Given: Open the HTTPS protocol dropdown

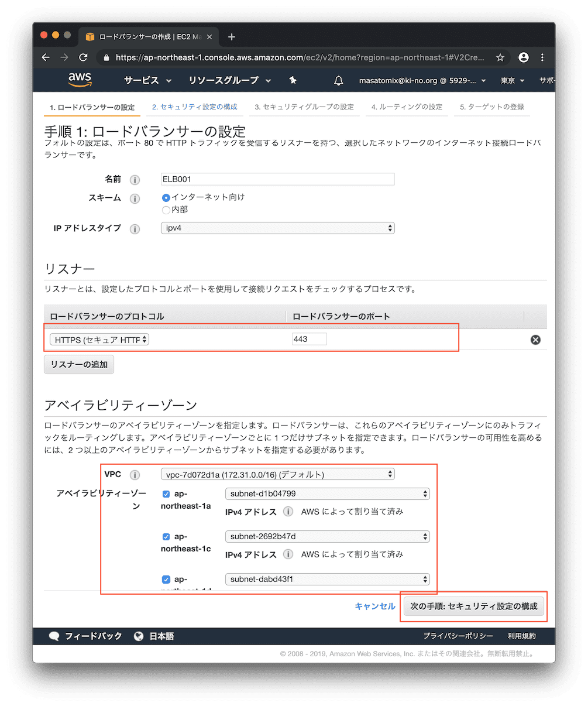Looking at the screenshot, I should point(99,340).
